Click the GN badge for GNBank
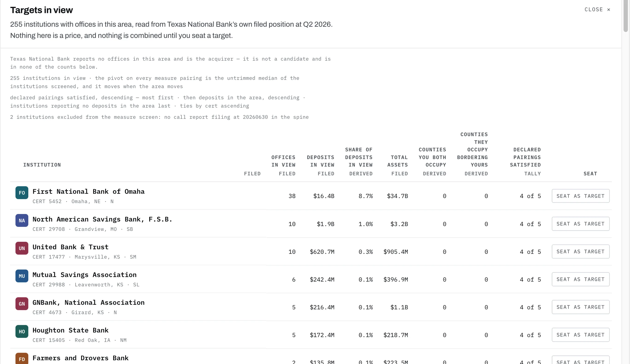This screenshot has height=364, width=630. pos(22,304)
